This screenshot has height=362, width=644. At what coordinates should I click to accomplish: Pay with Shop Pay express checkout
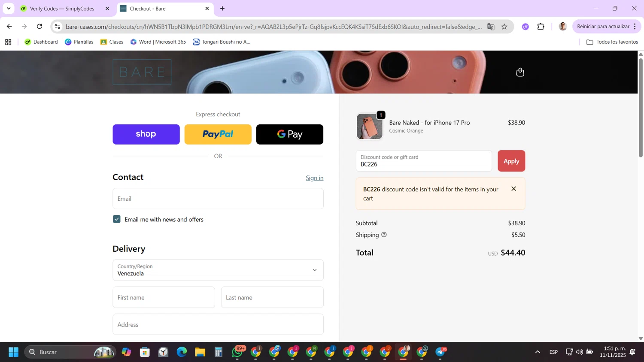146,134
